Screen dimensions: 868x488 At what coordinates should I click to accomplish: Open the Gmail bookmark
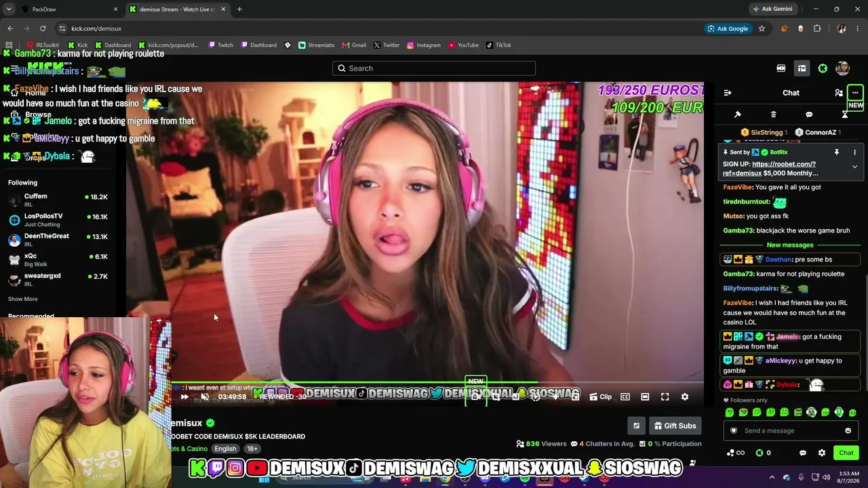(354, 45)
